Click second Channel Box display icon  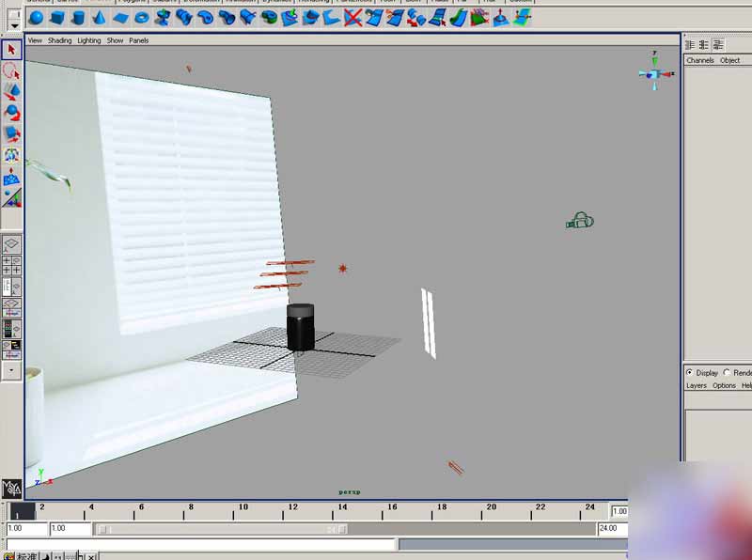click(x=704, y=45)
